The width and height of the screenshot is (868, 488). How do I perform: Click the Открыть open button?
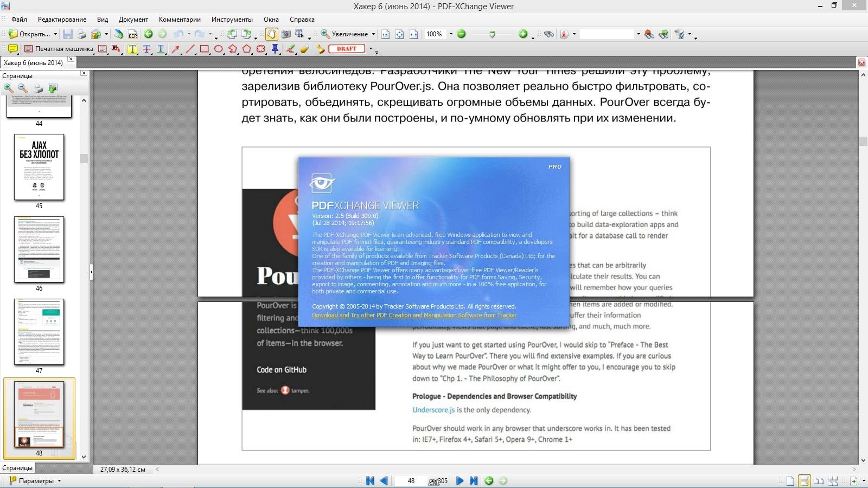point(30,34)
